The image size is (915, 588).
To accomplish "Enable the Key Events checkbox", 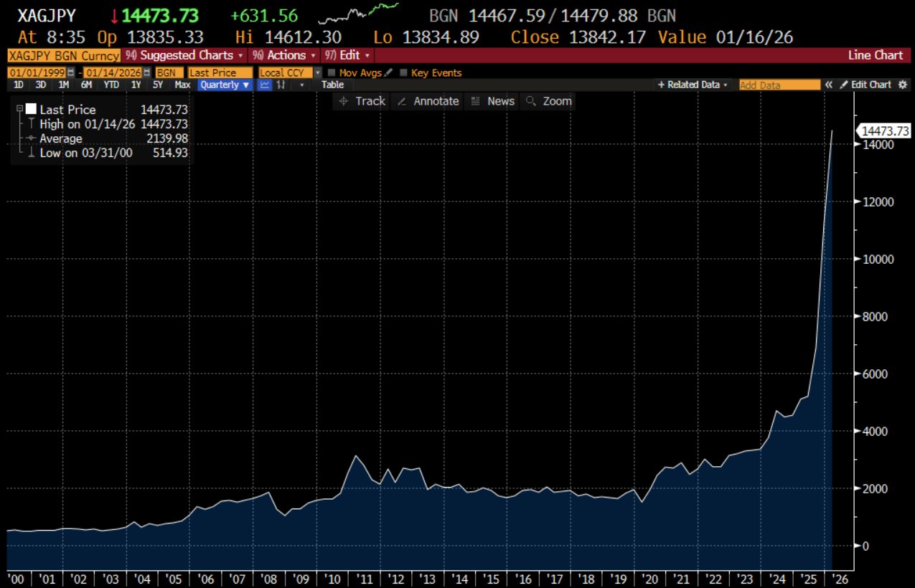I will point(403,72).
